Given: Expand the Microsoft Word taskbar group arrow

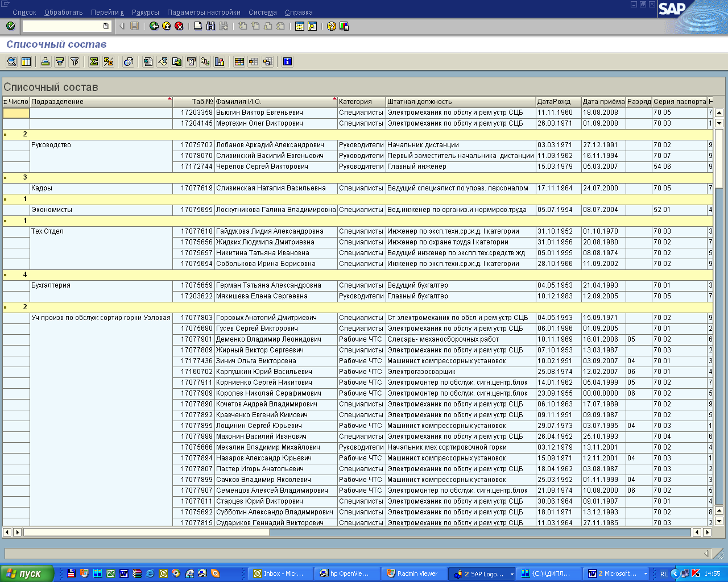Looking at the screenshot, I should click(x=646, y=574).
